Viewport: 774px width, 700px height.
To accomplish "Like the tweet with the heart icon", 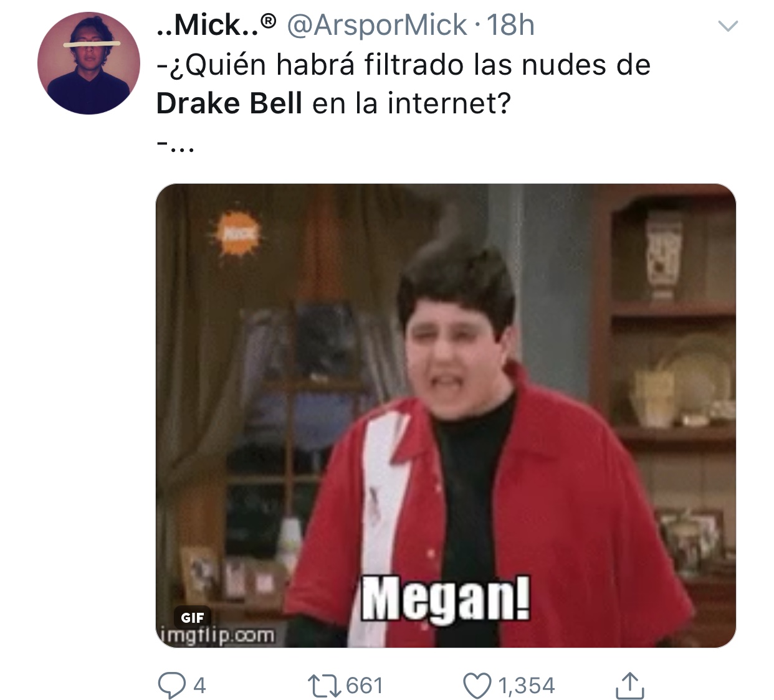I will click(477, 686).
